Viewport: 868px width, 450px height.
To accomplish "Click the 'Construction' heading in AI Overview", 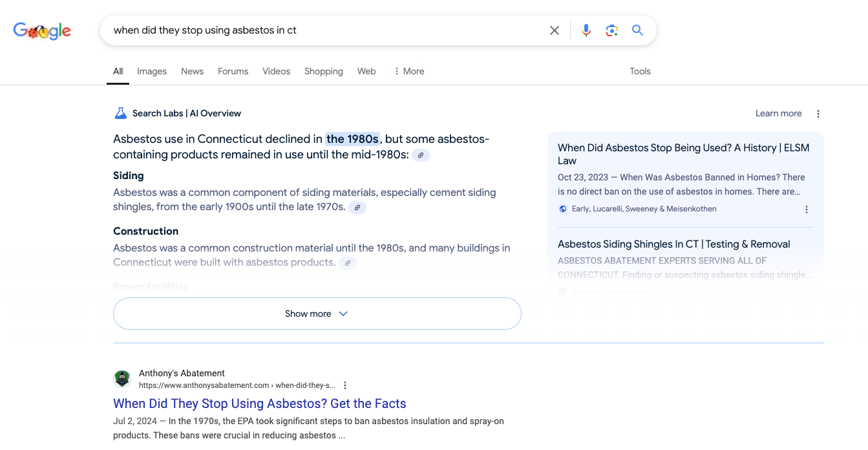I will 145,231.
